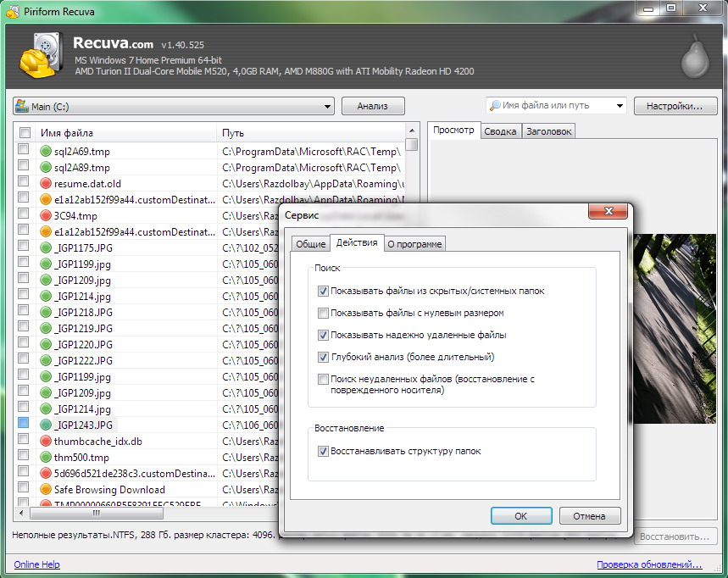Click Piriform Recuva title bar icon

[13, 11]
